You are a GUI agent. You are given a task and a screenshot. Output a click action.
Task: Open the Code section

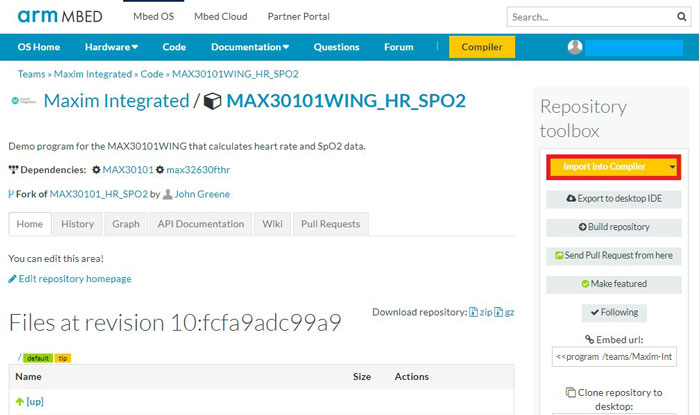(174, 47)
